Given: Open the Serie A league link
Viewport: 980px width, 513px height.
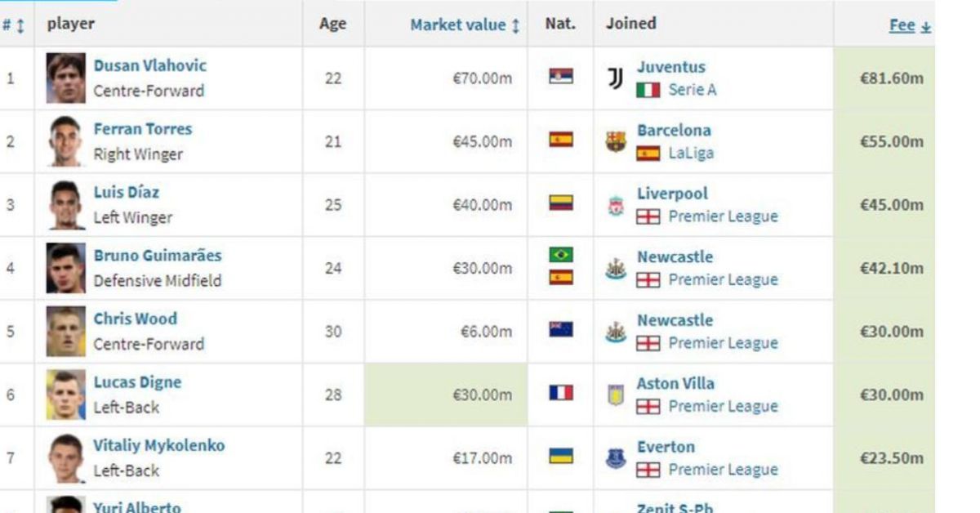Looking at the screenshot, I should (692, 90).
